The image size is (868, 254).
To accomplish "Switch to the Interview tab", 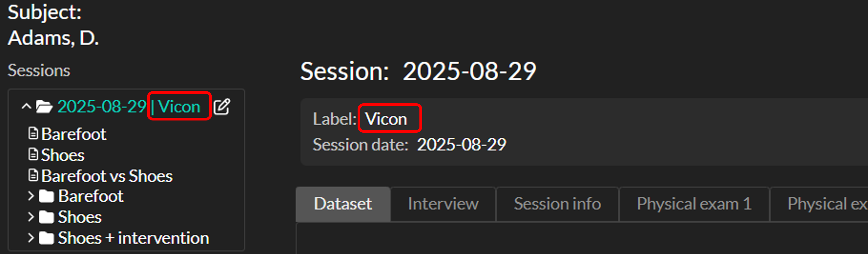I will [x=443, y=204].
